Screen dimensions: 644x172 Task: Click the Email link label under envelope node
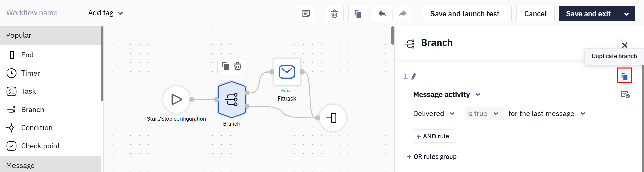point(287,90)
